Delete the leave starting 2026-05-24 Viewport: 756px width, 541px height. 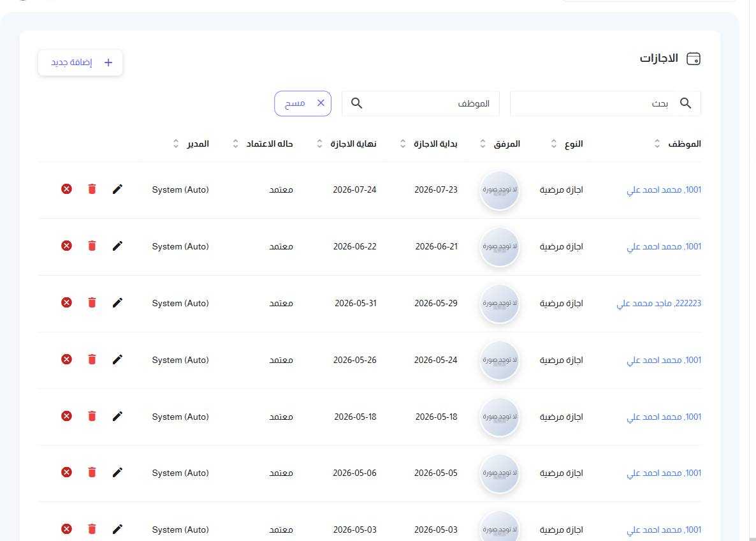(92, 360)
